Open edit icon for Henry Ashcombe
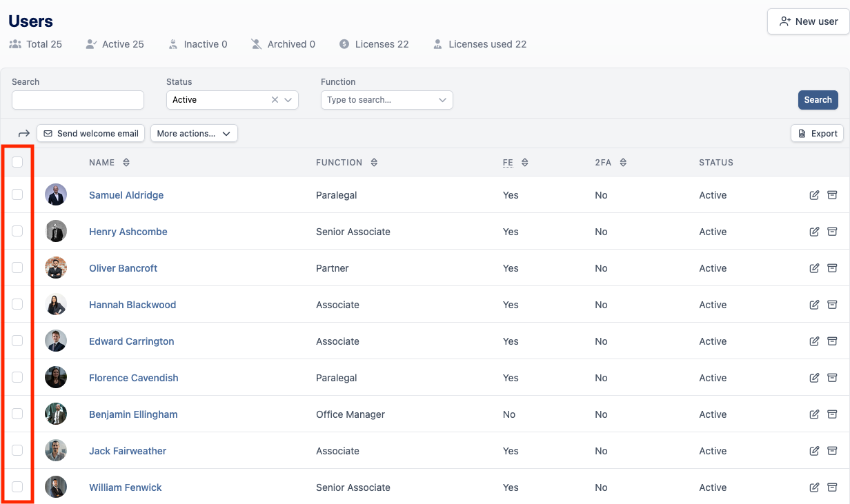 pos(814,232)
